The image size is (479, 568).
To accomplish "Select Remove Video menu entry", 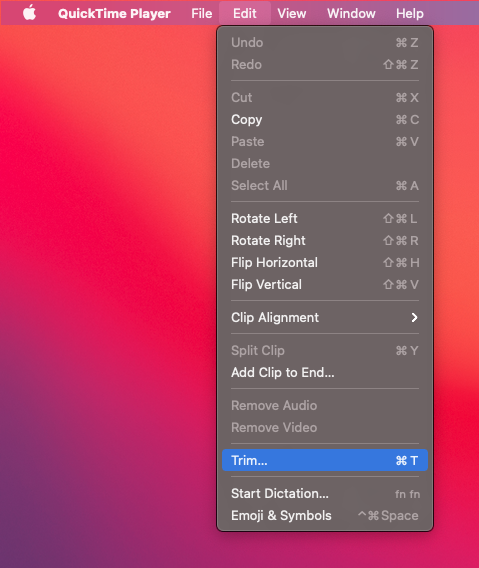I will pyautogui.click(x=325, y=427).
